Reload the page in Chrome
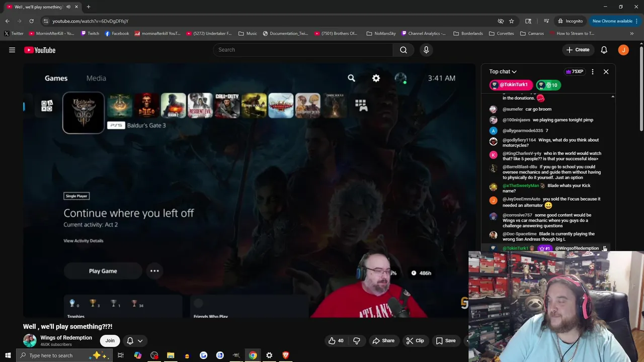644x362 pixels. 31,21
